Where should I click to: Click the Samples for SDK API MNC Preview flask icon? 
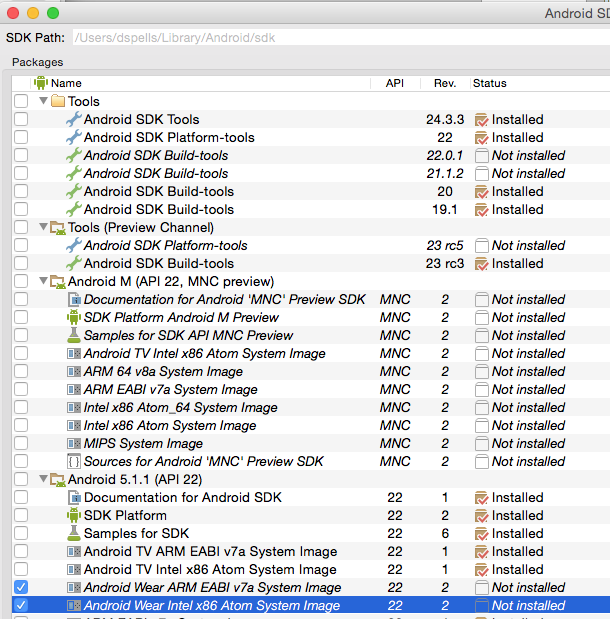74,335
